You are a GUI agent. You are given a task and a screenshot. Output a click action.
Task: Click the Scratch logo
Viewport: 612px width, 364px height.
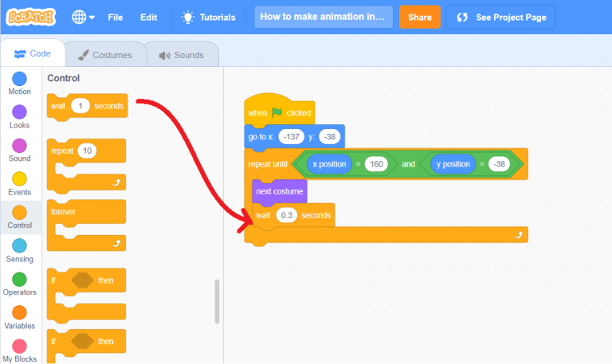(x=30, y=17)
